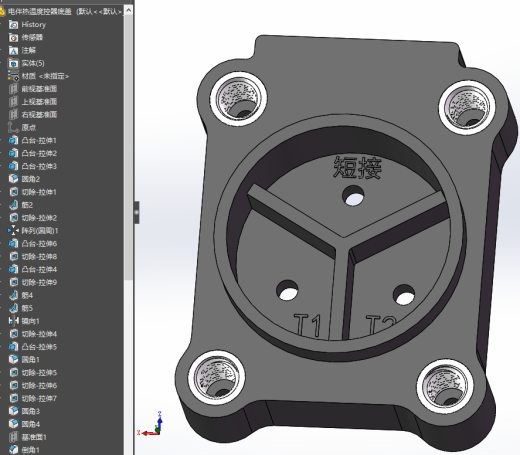Expand the 凸台-拉伸1 feature node
This screenshot has width=520, height=455.
[2, 140]
